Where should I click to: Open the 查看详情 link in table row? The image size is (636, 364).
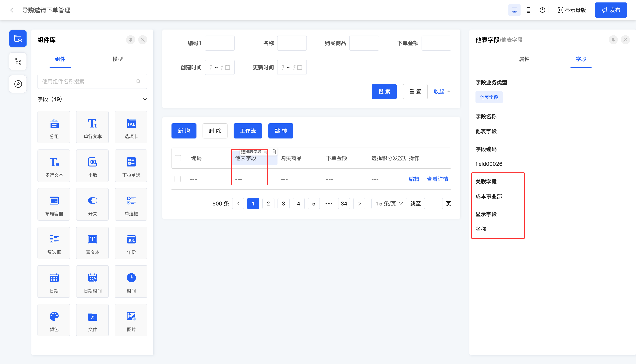pos(437,179)
